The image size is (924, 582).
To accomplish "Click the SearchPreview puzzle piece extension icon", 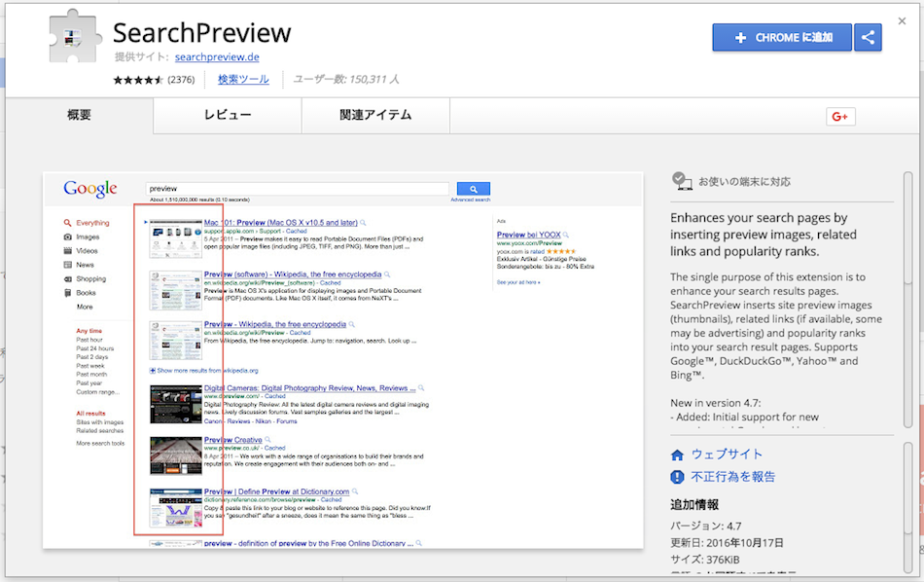I will (74, 36).
